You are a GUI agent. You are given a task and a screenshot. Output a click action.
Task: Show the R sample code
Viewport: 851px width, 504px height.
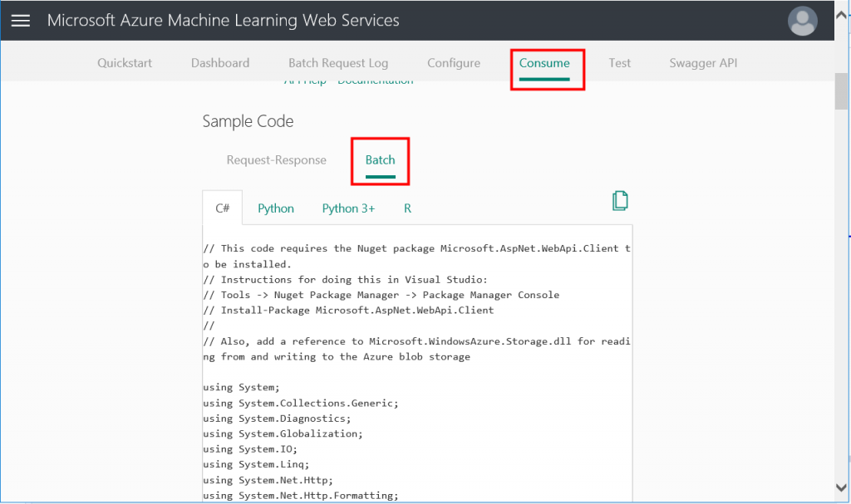coord(407,208)
